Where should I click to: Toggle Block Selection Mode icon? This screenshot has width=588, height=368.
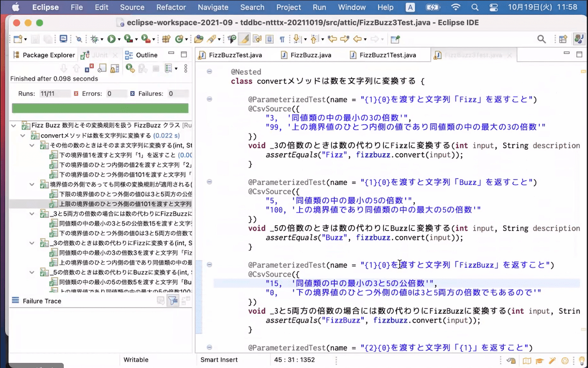pyautogui.click(x=269, y=39)
